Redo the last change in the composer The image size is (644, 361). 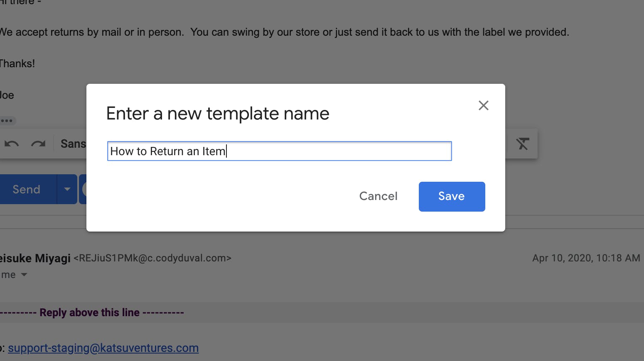(39, 143)
